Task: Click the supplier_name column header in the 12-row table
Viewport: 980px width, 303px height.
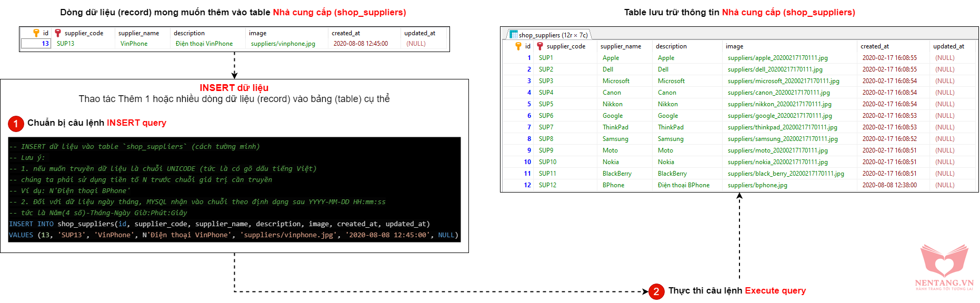Action: click(621, 46)
